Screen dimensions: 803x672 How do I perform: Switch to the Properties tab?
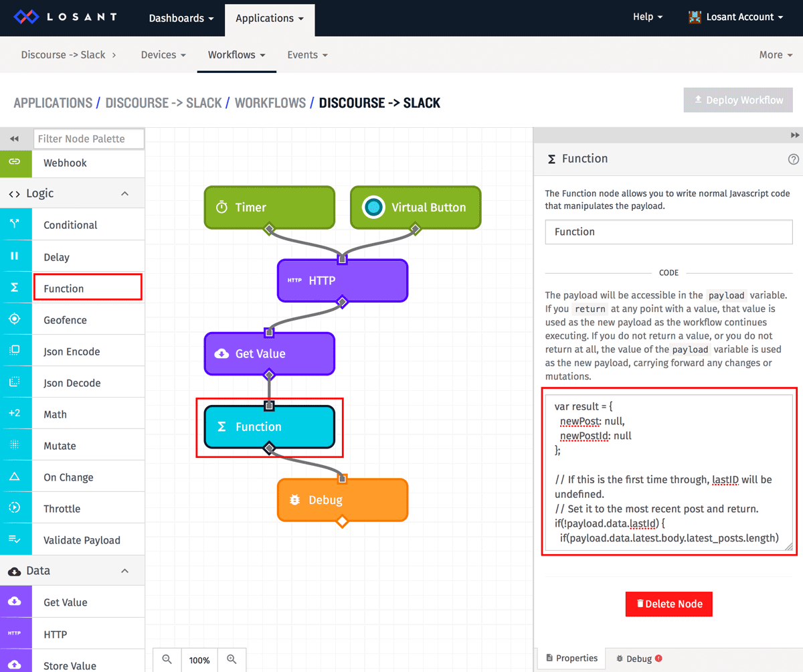pos(571,659)
